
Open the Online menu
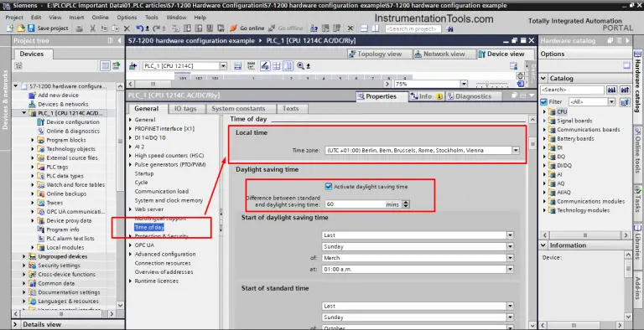tap(101, 18)
